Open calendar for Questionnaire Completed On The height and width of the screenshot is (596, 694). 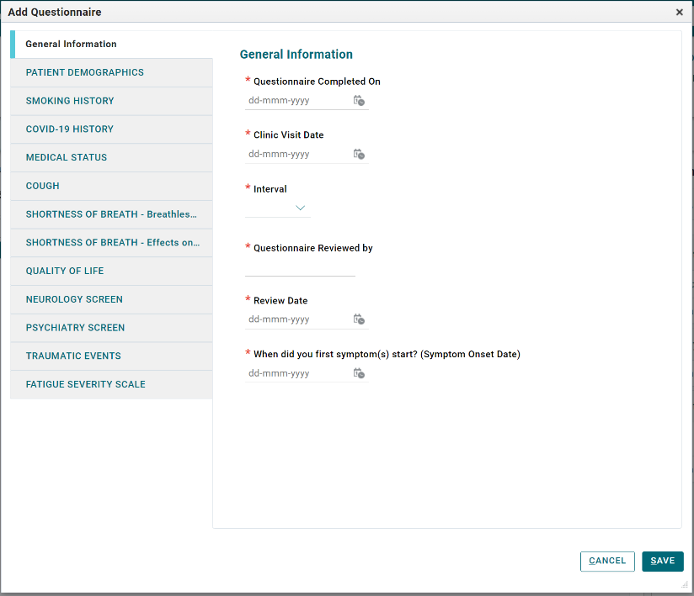pos(358,101)
